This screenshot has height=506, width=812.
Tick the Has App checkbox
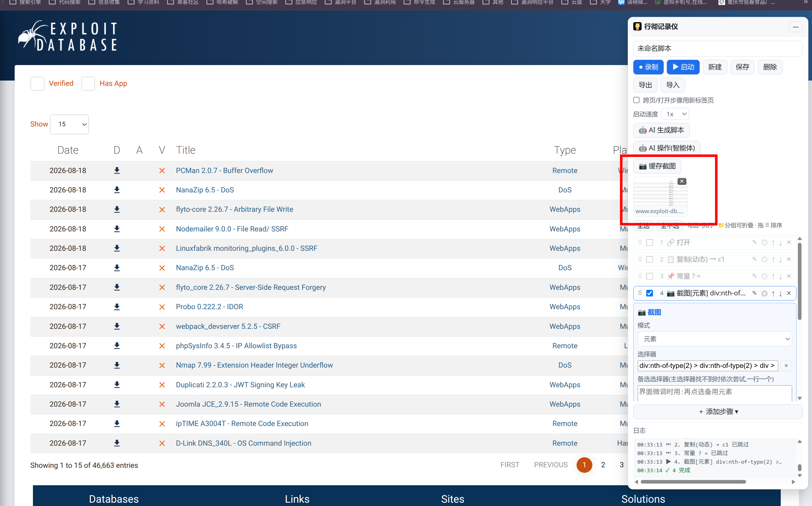pos(88,84)
